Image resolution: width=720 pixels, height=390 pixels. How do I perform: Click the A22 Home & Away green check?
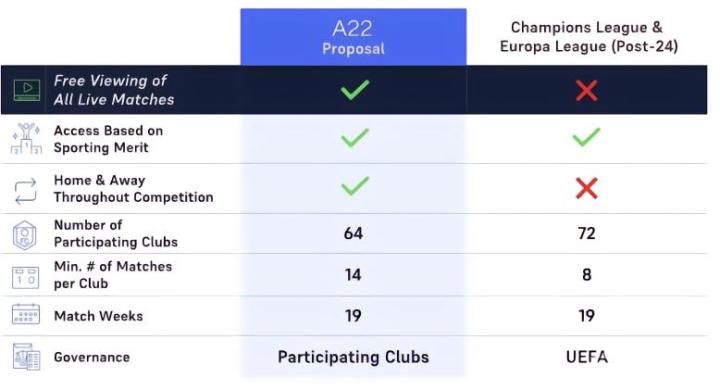(x=355, y=186)
